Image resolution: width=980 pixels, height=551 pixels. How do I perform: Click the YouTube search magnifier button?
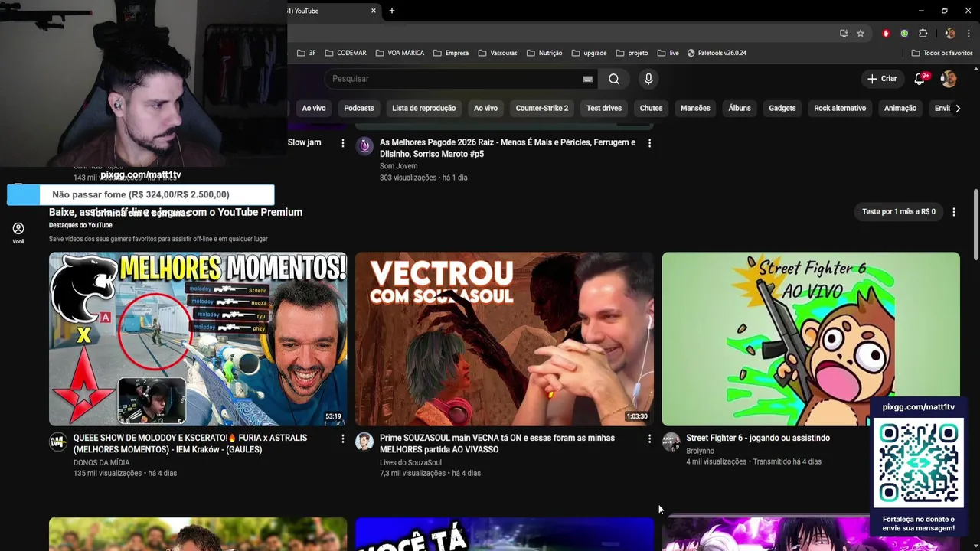(x=614, y=79)
